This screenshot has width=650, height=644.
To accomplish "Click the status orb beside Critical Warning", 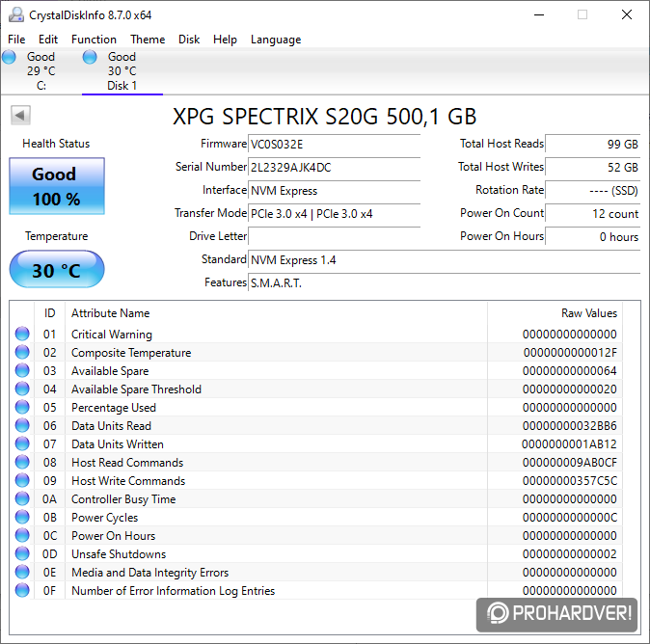I will click(22, 334).
